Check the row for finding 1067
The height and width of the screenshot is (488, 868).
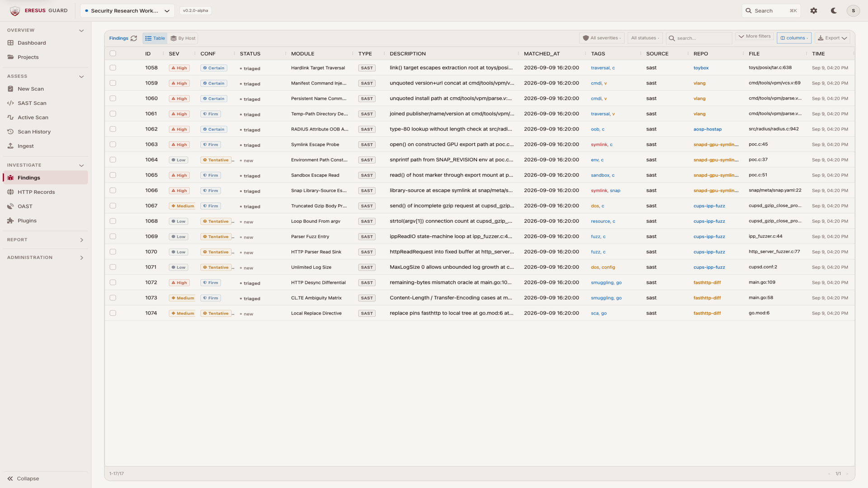(113, 206)
